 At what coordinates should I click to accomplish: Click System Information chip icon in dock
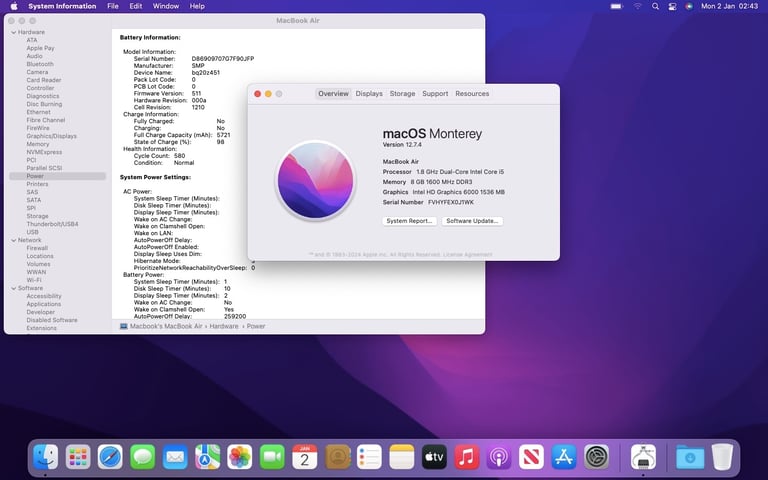pyautogui.click(x=643, y=457)
